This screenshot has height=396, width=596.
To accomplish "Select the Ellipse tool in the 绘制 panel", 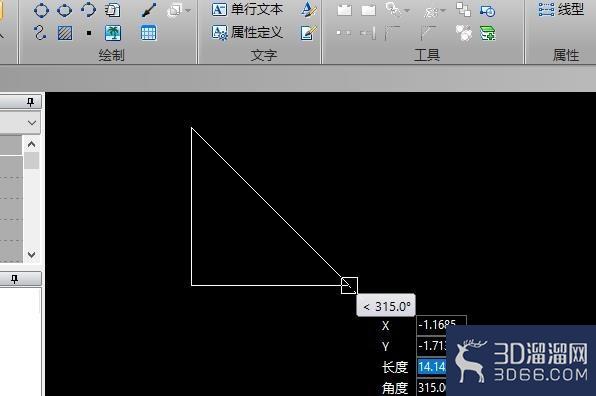I will (x=64, y=10).
